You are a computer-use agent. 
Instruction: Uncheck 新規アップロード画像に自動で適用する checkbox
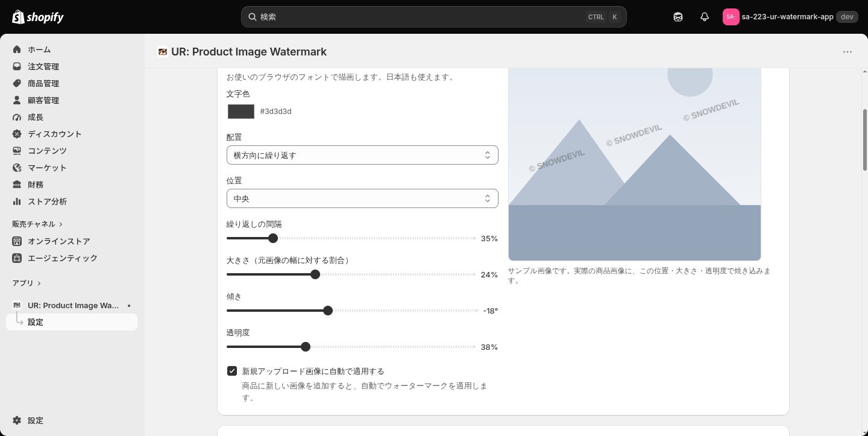pos(232,371)
